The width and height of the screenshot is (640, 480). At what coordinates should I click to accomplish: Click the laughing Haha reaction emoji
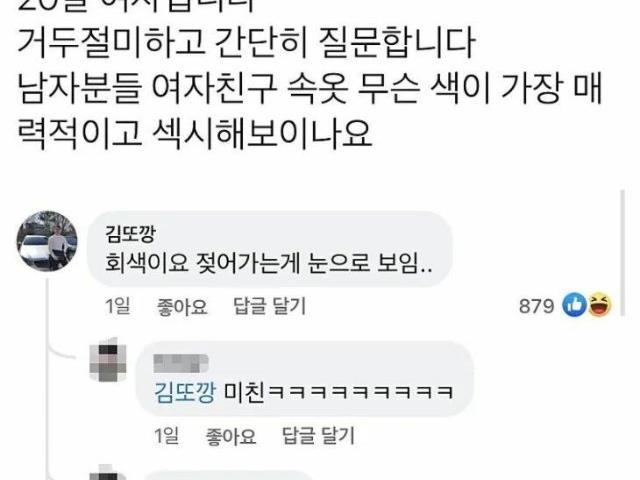pyautogui.click(x=600, y=304)
